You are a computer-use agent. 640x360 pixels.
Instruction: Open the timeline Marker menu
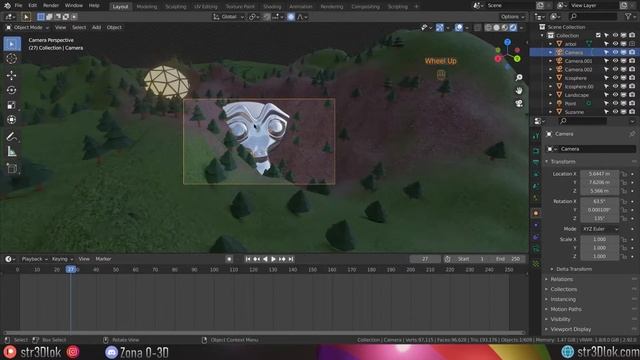(103, 259)
